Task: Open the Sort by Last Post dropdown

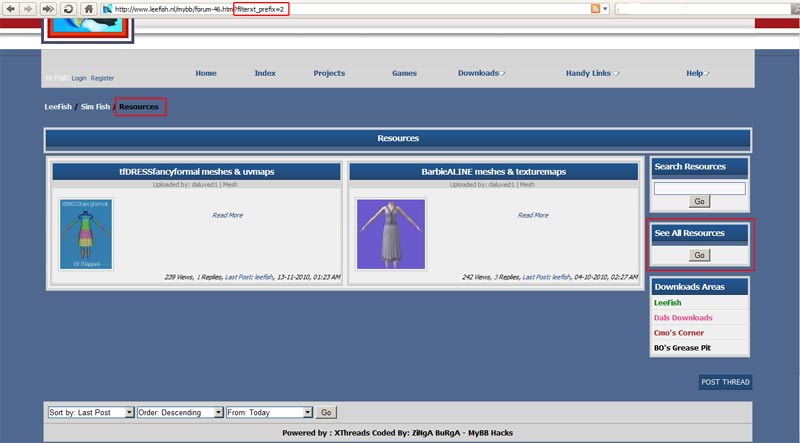Action: tap(92, 412)
